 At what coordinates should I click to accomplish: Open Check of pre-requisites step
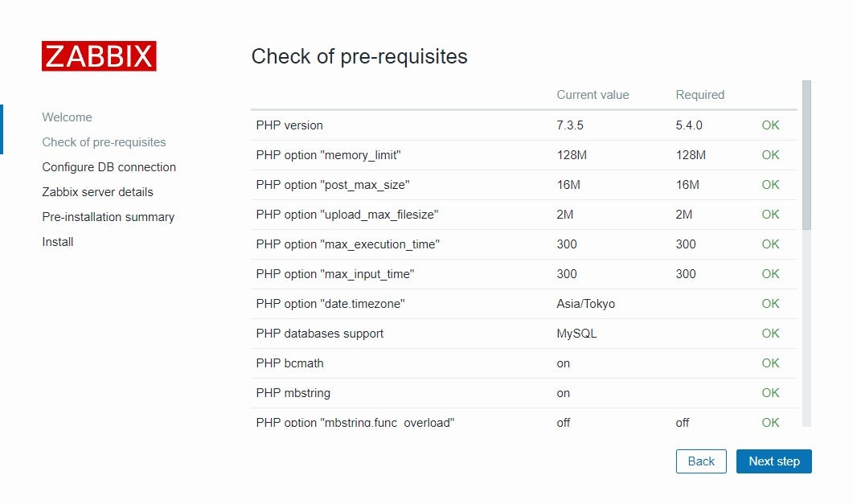point(104,142)
